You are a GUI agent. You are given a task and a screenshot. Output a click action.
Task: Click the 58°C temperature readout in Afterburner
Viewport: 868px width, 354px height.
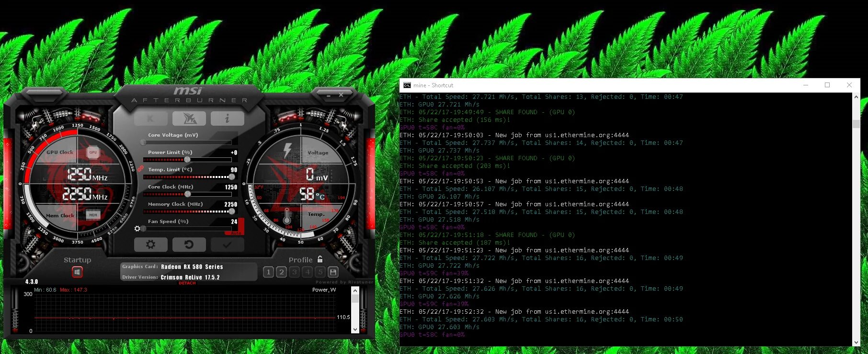pos(312,194)
